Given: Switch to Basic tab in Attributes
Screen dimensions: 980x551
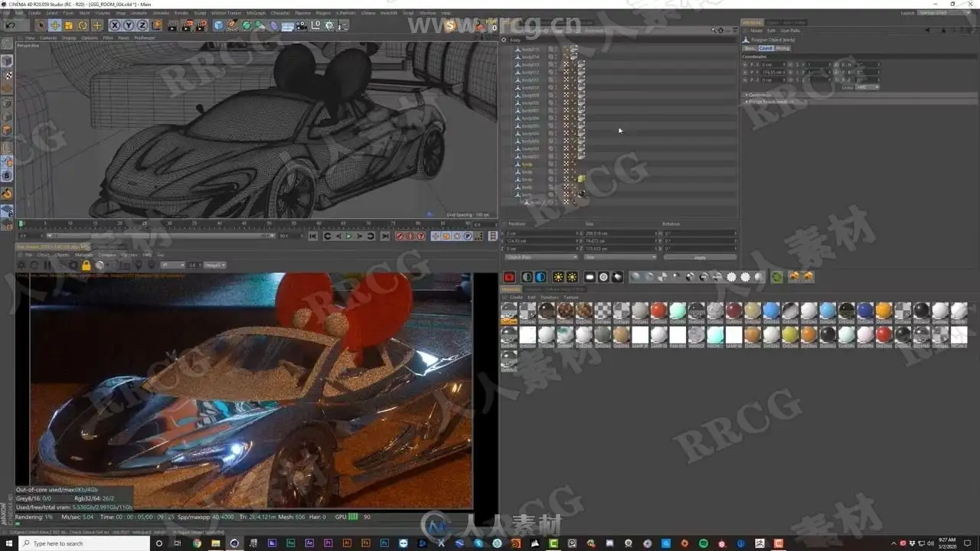Looking at the screenshot, I should [x=750, y=48].
